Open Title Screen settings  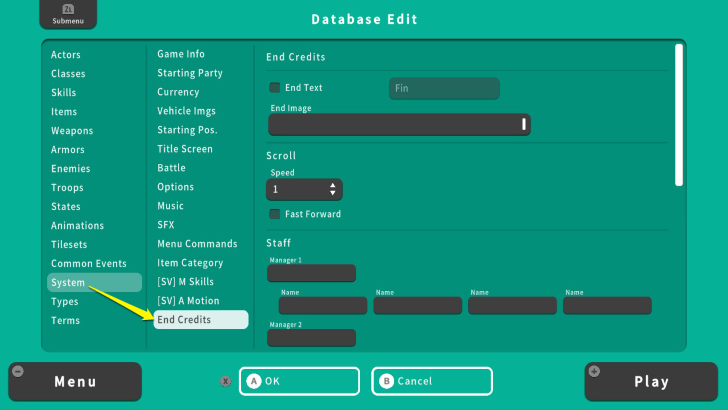pyautogui.click(x=185, y=149)
